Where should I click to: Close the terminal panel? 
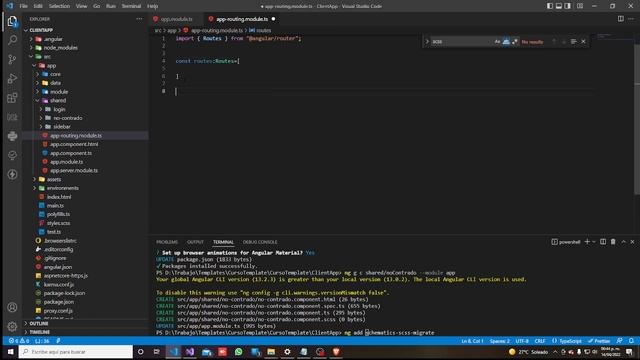click(632, 242)
